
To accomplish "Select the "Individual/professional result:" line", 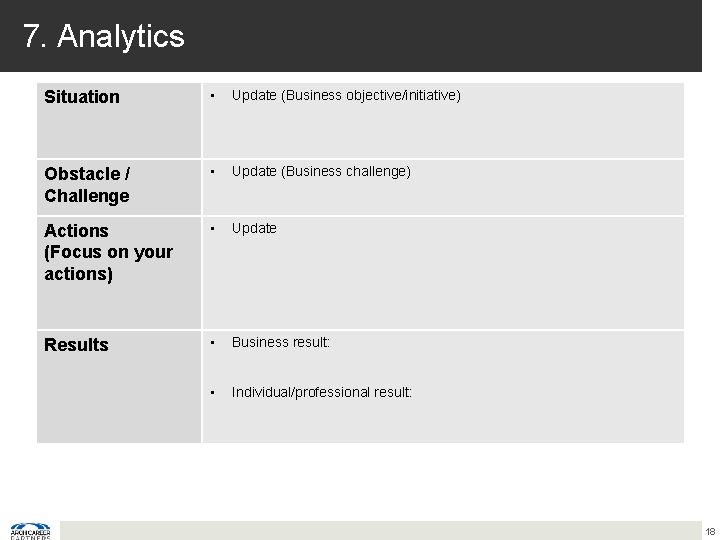I will coord(321,392).
